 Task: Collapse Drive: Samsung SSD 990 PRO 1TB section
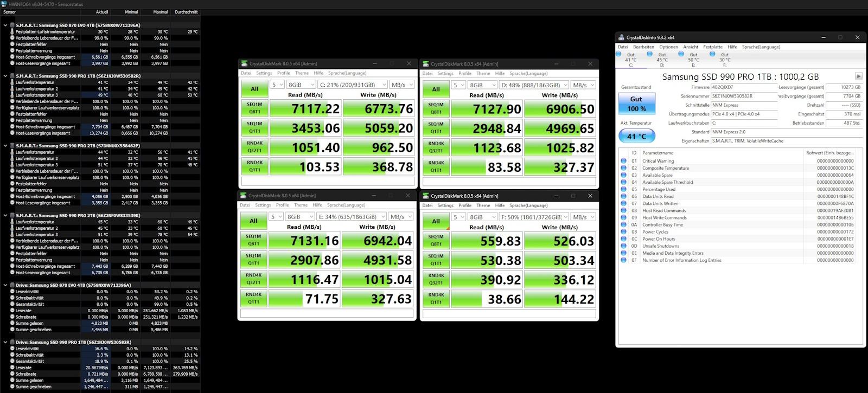(x=5, y=342)
